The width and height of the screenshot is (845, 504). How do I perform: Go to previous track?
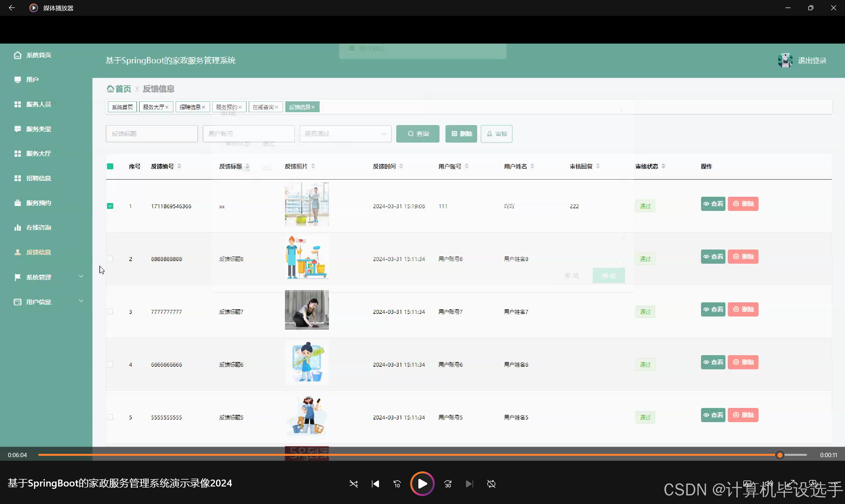click(x=375, y=484)
